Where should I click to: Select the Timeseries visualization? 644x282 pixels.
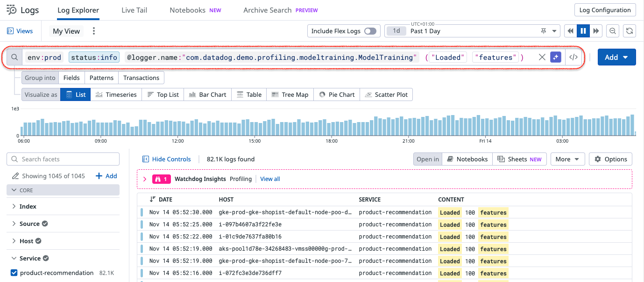(116, 94)
